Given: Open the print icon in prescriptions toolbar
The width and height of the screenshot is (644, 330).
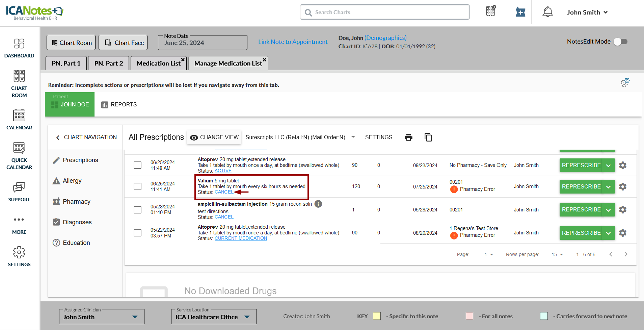Looking at the screenshot, I should point(408,137).
